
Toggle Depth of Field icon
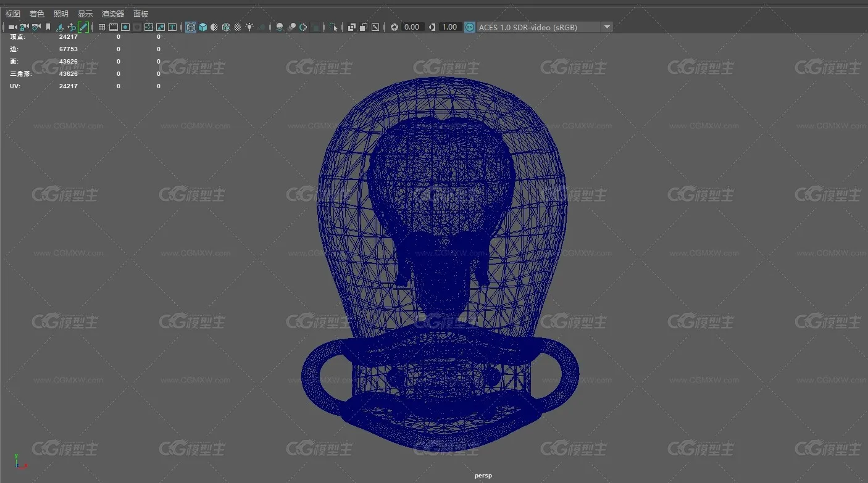pos(315,27)
